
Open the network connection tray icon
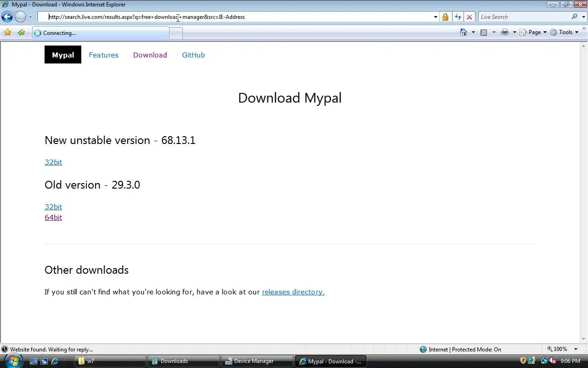point(544,361)
